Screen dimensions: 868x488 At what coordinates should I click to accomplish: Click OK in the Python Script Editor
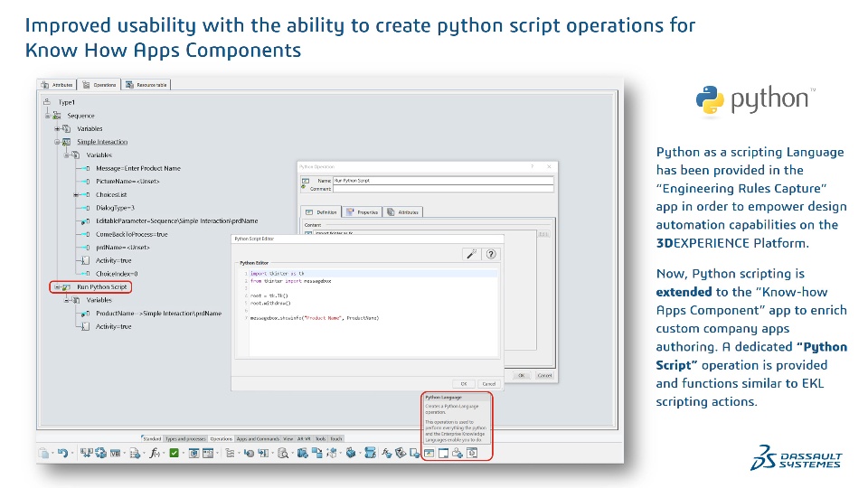click(464, 383)
